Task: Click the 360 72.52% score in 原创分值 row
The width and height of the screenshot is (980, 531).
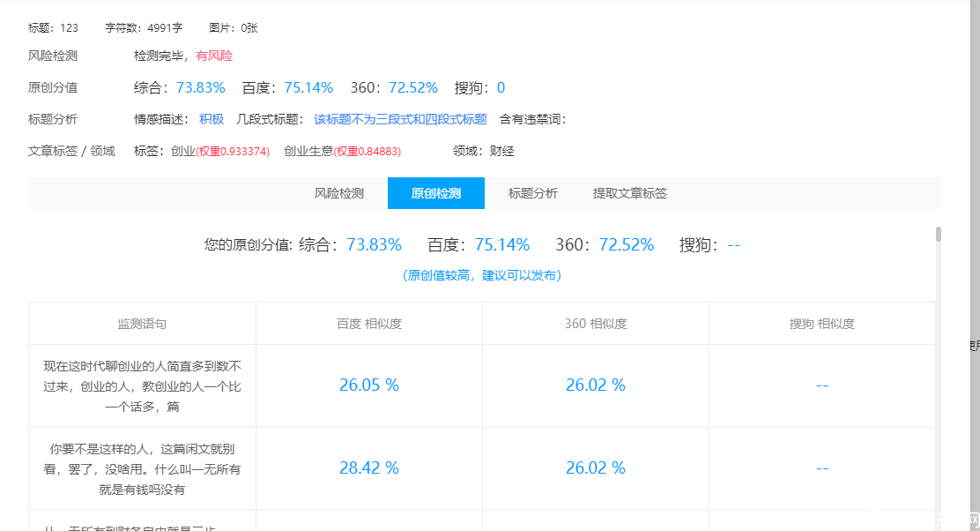Action: (x=413, y=87)
